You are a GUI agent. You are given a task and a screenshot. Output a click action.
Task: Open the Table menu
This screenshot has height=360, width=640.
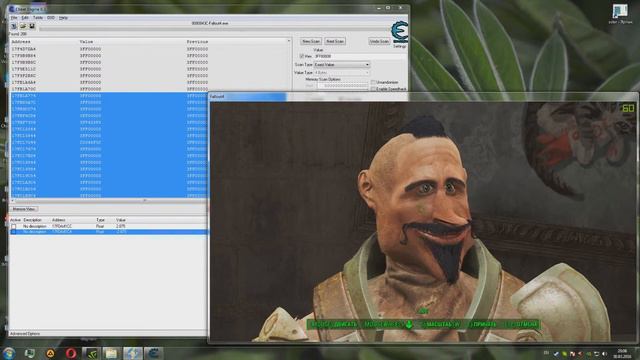click(x=38, y=18)
